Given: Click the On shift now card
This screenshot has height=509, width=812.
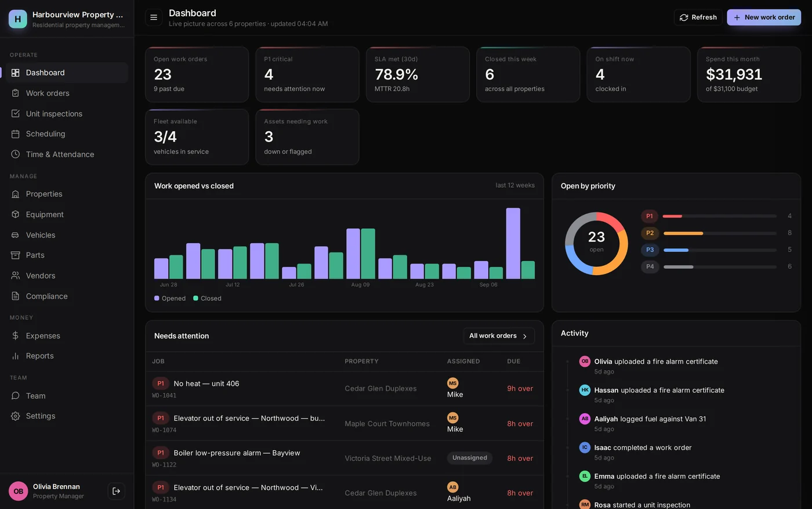Looking at the screenshot, I should 639,74.
